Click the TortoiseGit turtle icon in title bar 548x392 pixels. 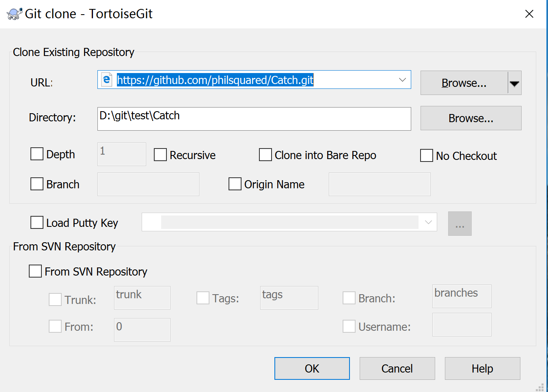(x=15, y=14)
